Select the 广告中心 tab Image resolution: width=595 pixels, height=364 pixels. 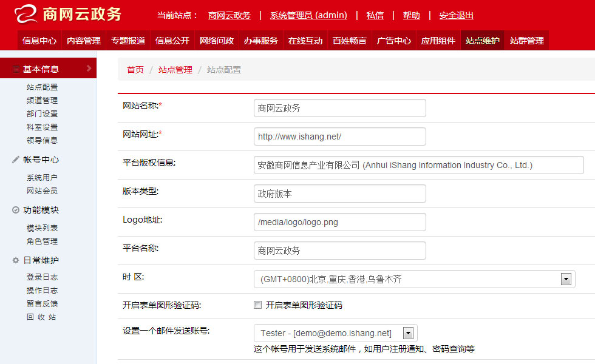394,41
